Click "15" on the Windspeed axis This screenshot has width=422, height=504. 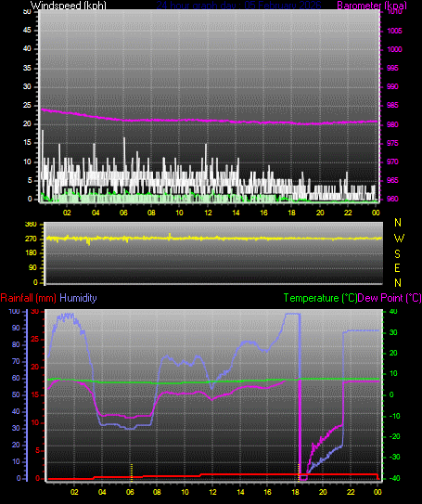[x=27, y=142]
